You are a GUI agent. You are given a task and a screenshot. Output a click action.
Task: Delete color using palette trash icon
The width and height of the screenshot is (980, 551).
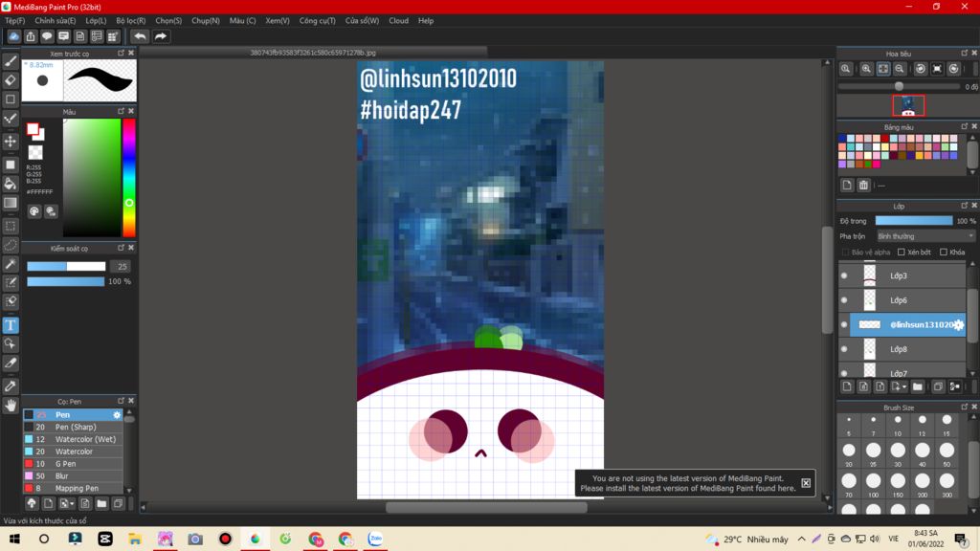[x=863, y=185]
